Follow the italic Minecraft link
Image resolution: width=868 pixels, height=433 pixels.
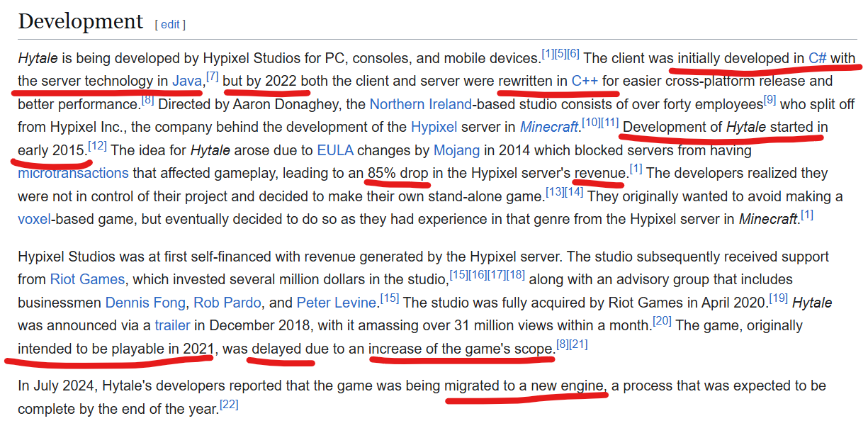coord(549,128)
